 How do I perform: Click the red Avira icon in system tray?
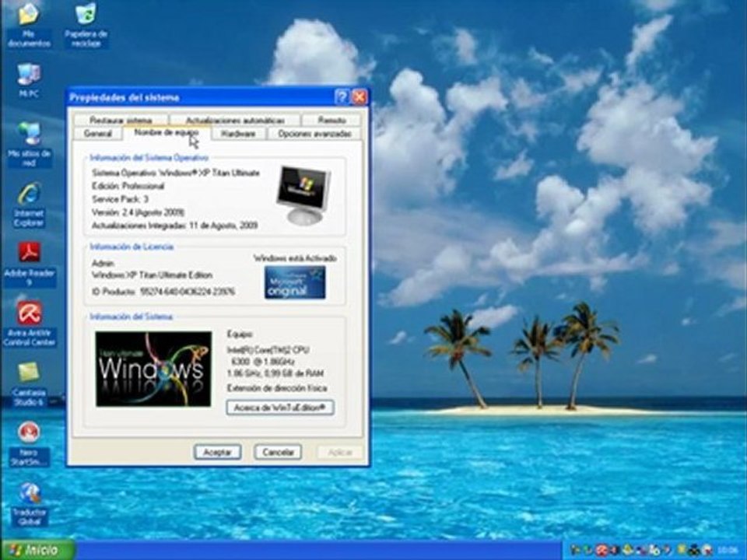click(x=602, y=550)
